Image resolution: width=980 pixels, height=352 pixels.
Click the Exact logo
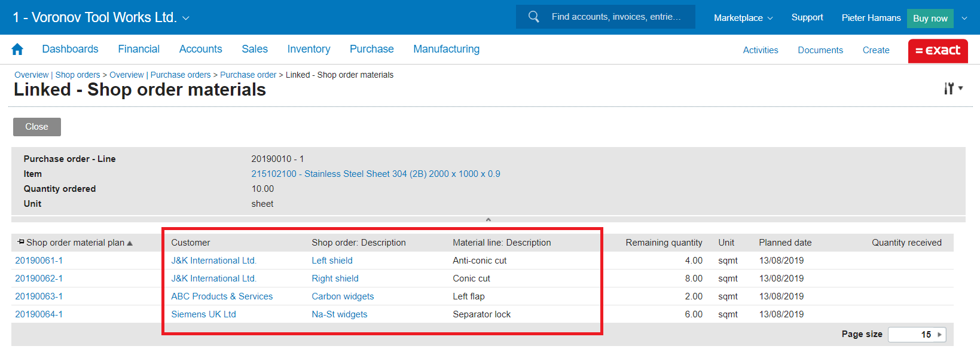pyautogui.click(x=938, y=51)
